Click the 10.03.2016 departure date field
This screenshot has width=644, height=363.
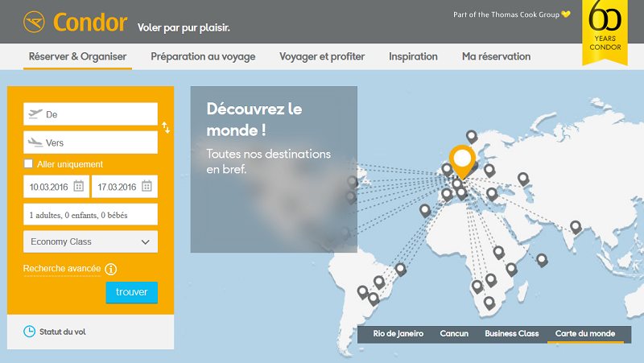[x=56, y=187]
